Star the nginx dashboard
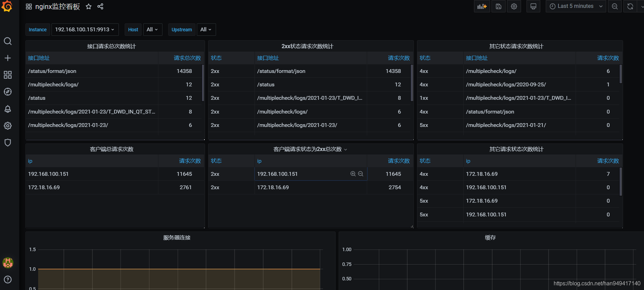The image size is (644, 290). pos(89,7)
